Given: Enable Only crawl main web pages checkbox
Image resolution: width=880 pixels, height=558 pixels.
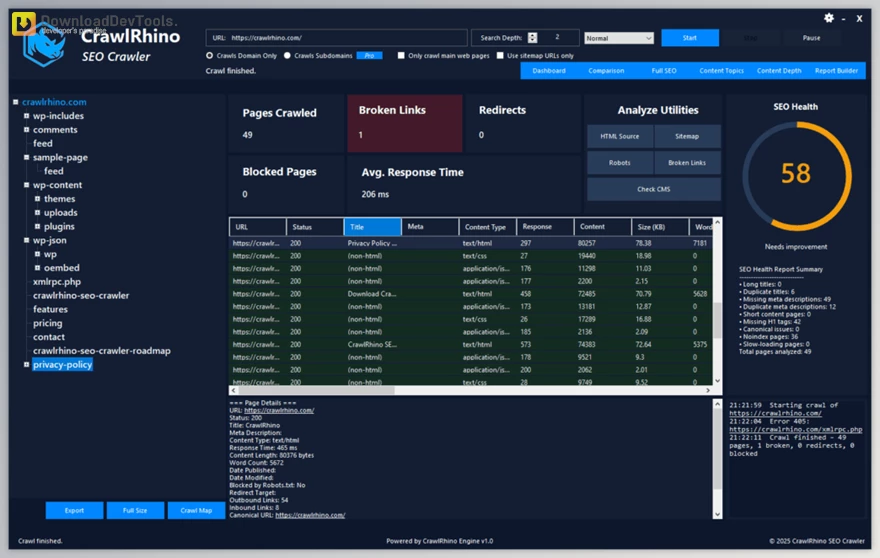Looking at the screenshot, I should (x=402, y=56).
